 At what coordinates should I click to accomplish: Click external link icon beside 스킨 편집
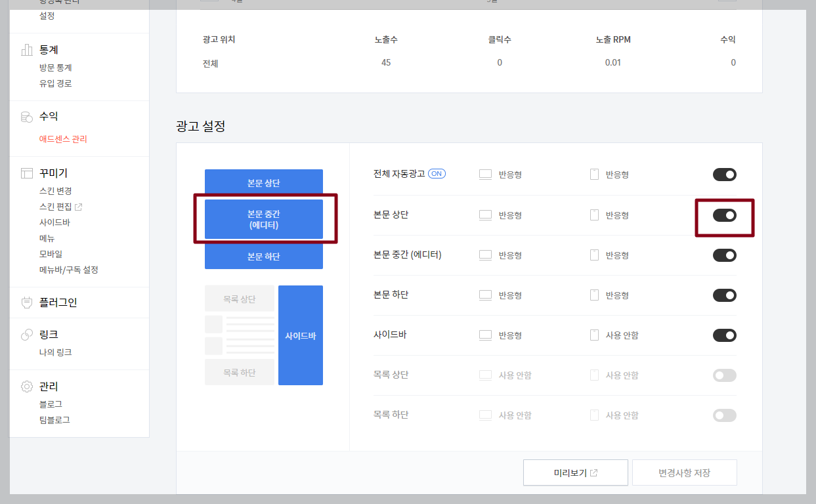[79, 207]
